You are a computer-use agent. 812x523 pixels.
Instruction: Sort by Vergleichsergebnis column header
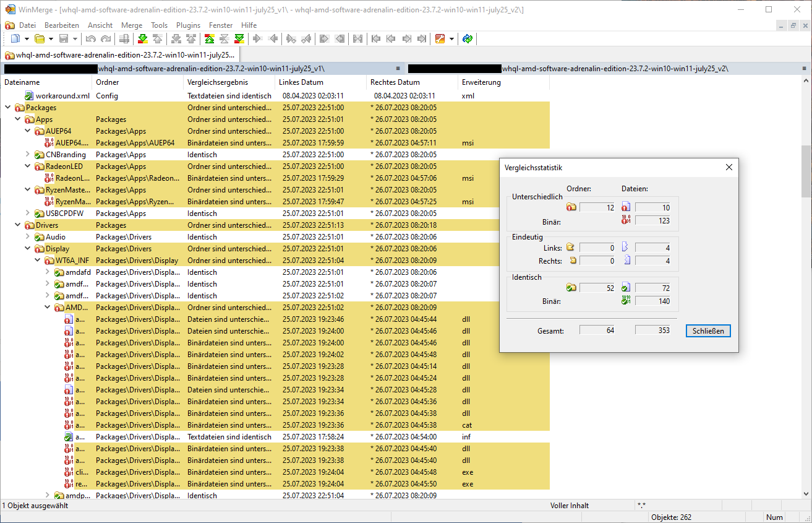click(229, 82)
